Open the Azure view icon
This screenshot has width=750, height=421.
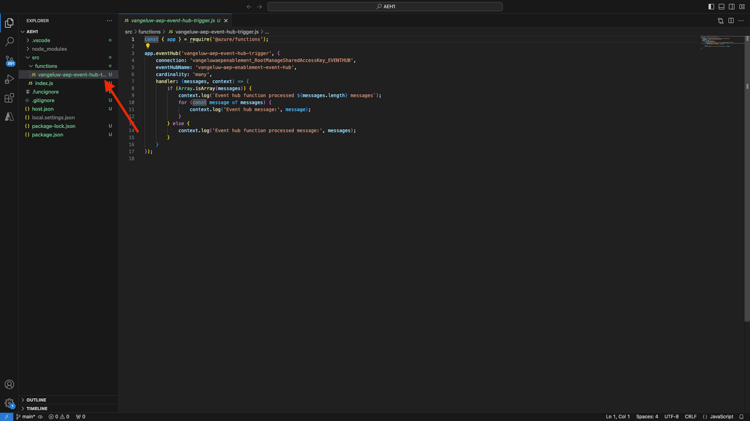[9, 117]
